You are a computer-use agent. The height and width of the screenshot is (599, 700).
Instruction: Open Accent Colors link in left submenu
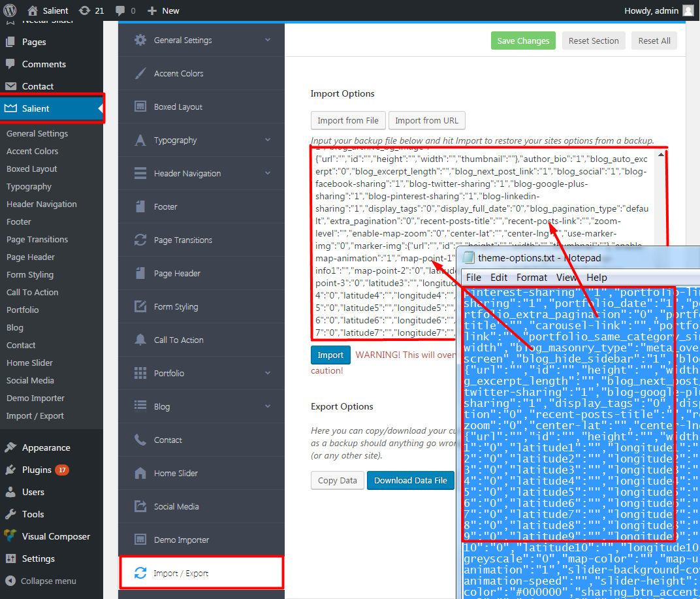point(32,152)
